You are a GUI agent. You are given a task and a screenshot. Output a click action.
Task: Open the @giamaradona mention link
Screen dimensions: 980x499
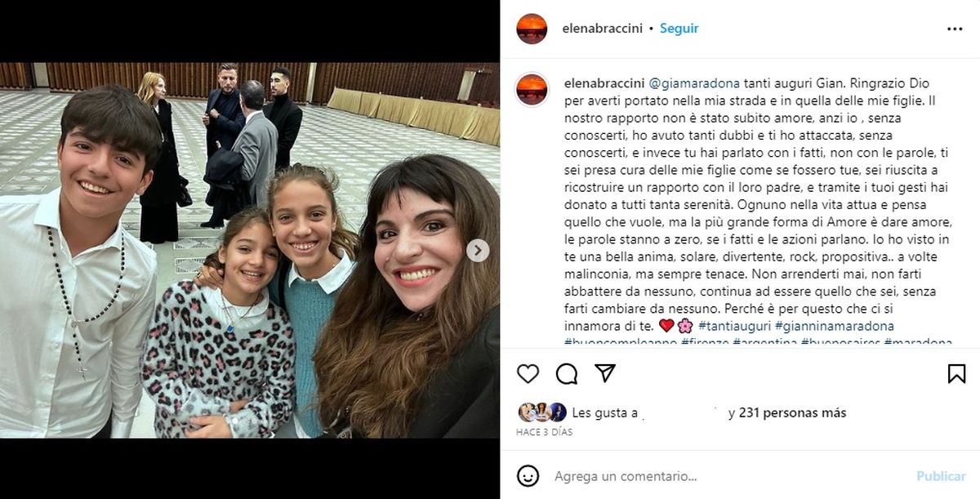(694, 83)
